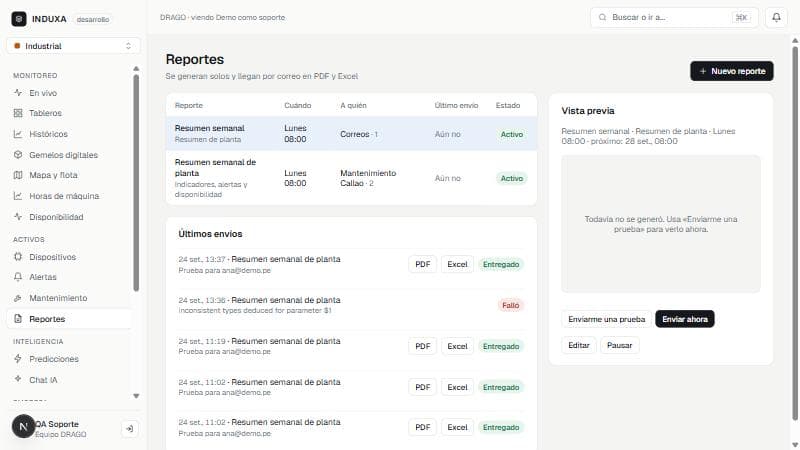Image resolution: width=800 pixels, height=450 pixels.
Task: Click the INDUXA logo icon
Action: (19, 19)
